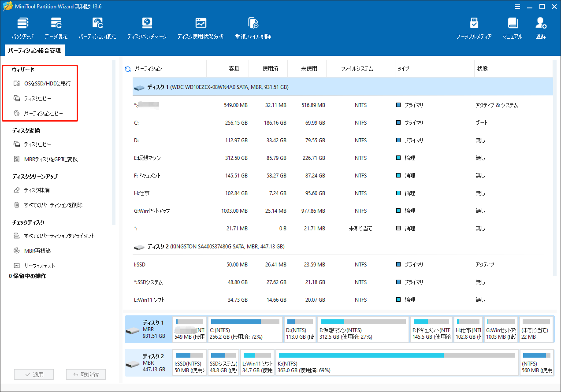This screenshot has width=561, height=392.
Task: Click the C:(NTFS) block in disk map
Action: [245, 329]
